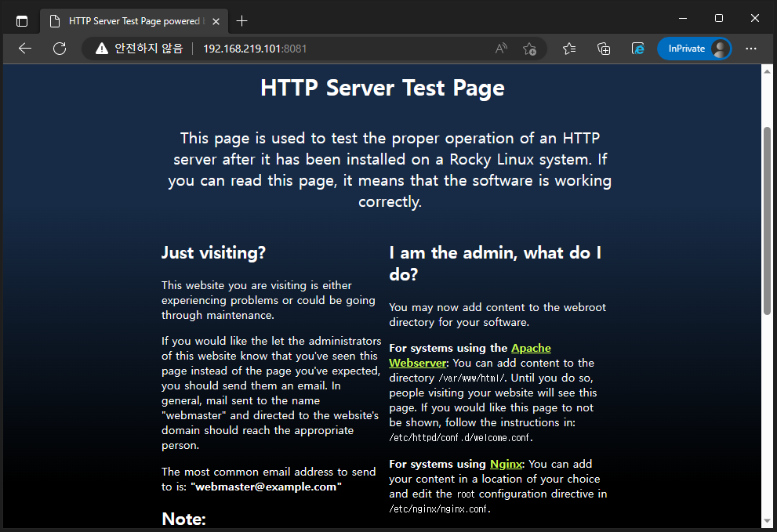
Task: Click the '안전하지 않음' security label
Action: (x=149, y=49)
